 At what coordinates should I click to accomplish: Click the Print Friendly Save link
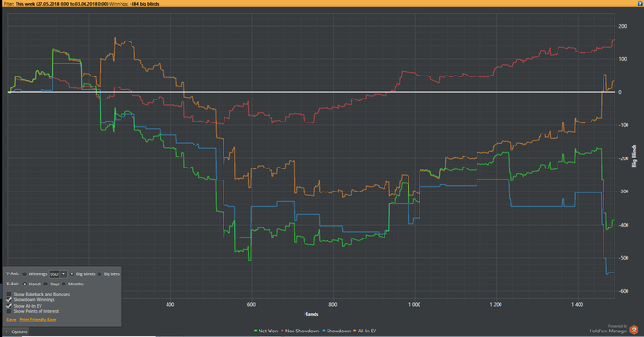(38, 320)
